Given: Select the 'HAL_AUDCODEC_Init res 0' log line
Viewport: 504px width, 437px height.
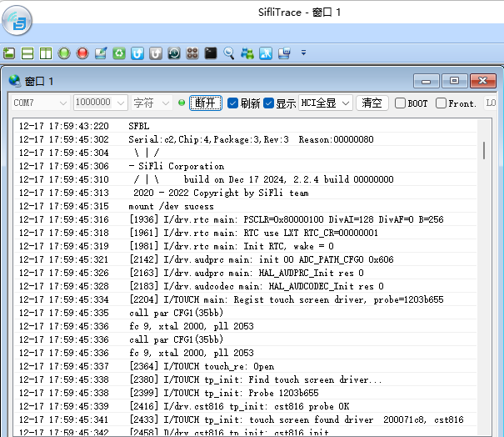Looking at the screenshot, I should pyautogui.click(x=246, y=286).
